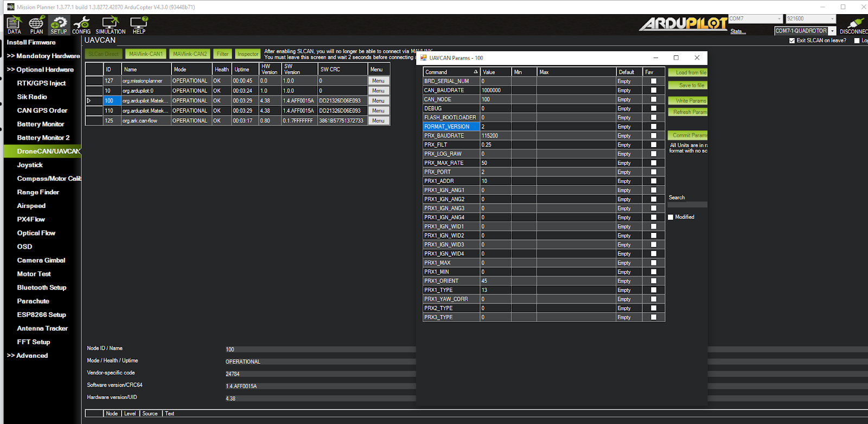
Task: Expand the Advanced section
Action: [27, 356]
